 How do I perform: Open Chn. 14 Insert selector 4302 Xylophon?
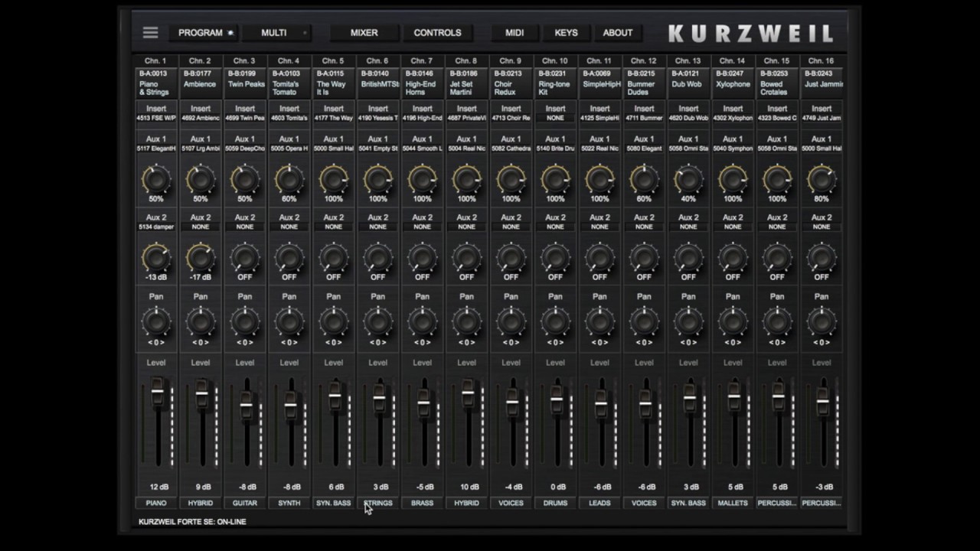733,119
